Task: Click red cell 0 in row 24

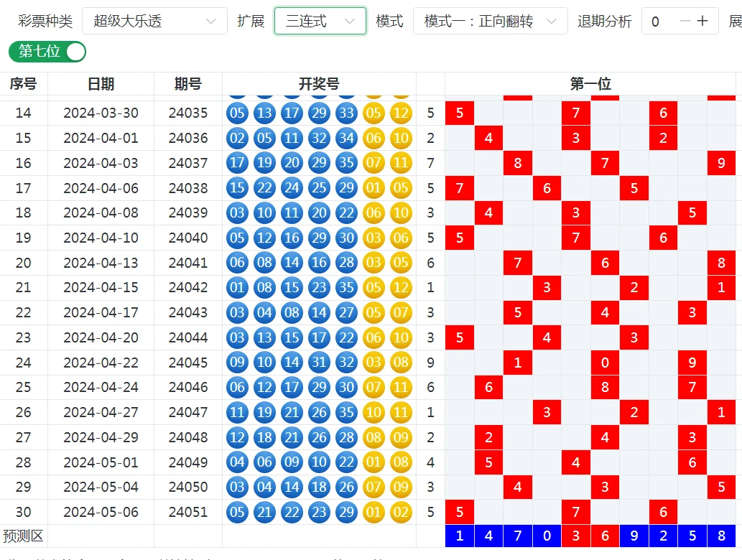Action: coord(605,363)
